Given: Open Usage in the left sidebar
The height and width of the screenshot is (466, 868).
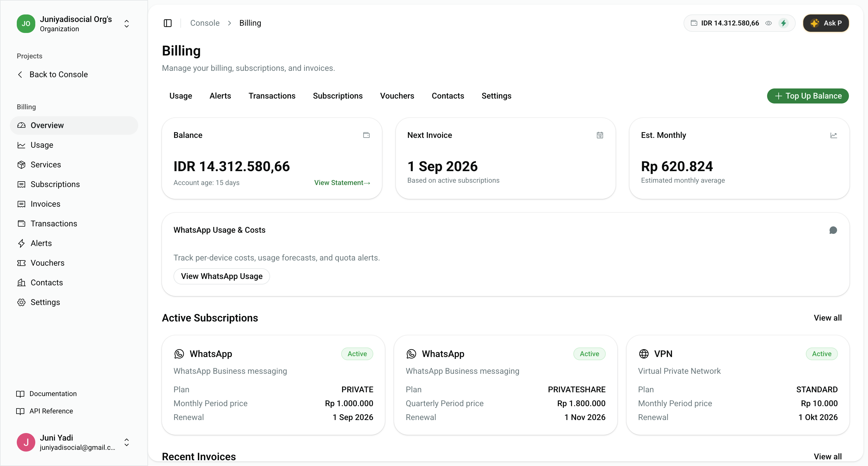Looking at the screenshot, I should pos(74,145).
